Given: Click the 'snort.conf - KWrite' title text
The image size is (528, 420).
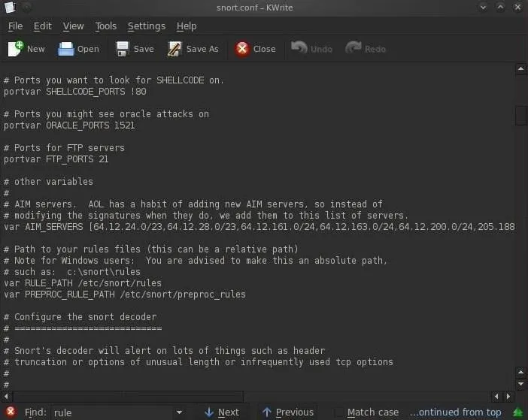Looking at the screenshot, I should coord(254,8).
